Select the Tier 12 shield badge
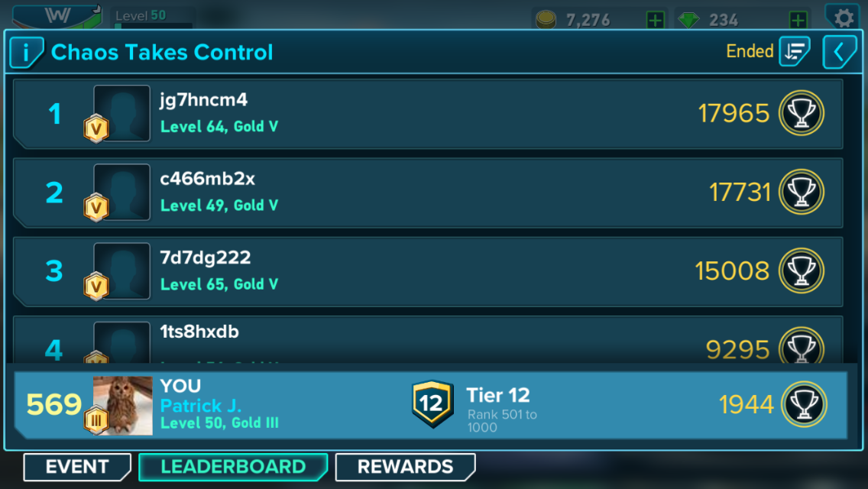 coord(432,403)
